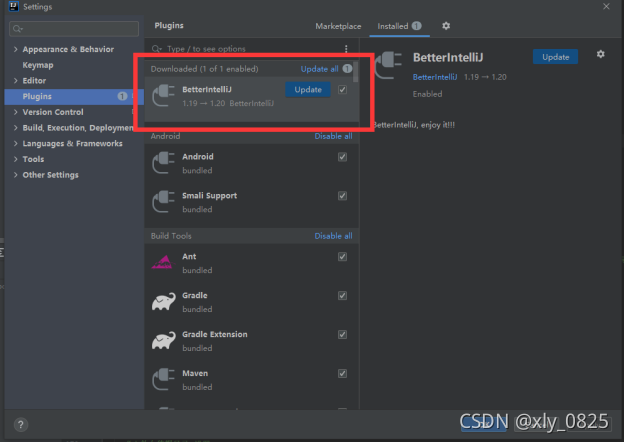
Task: Open gear options in BetterIntelliJ details
Action: coord(601,54)
